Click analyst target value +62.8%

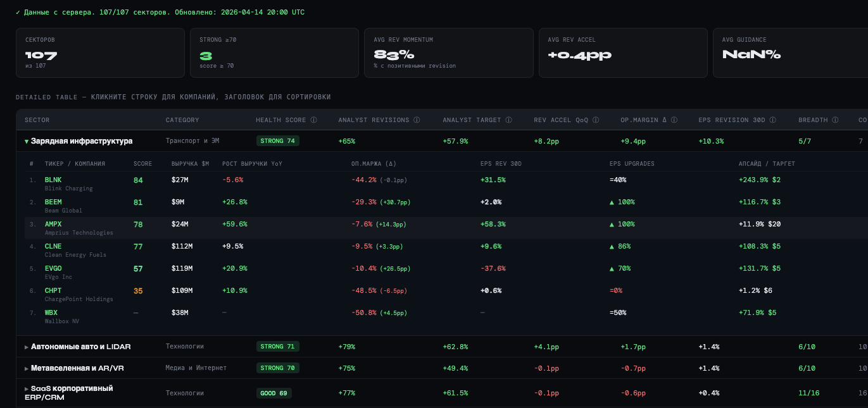click(455, 347)
